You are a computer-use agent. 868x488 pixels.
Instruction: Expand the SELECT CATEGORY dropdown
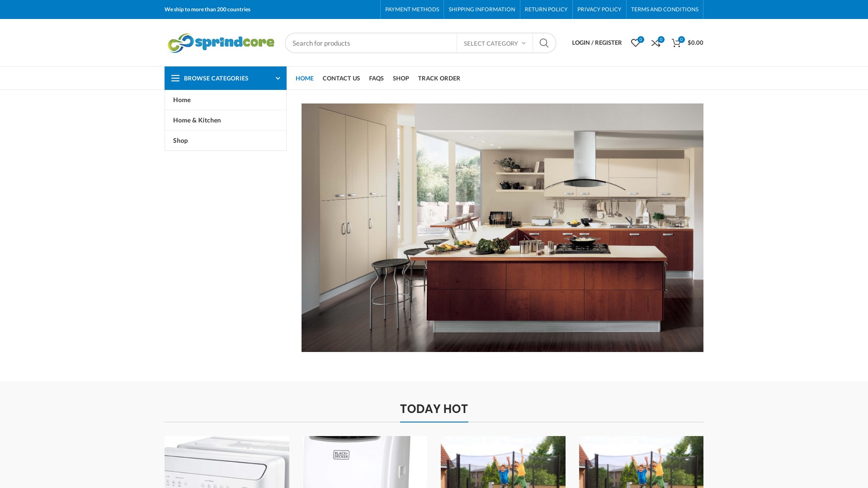click(494, 42)
